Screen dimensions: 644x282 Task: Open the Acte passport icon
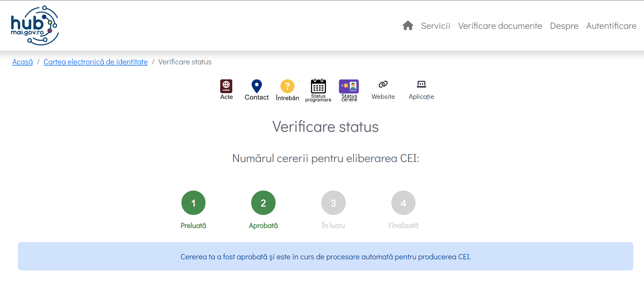click(x=226, y=86)
